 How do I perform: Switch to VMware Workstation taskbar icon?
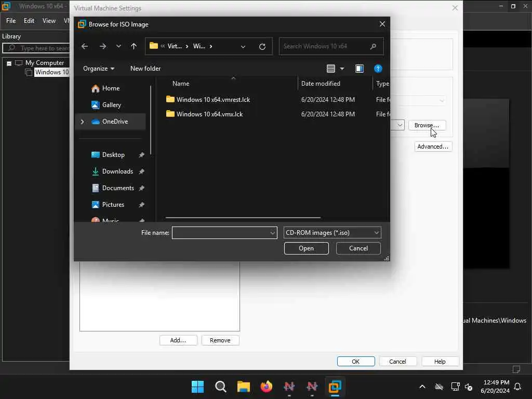click(x=335, y=387)
